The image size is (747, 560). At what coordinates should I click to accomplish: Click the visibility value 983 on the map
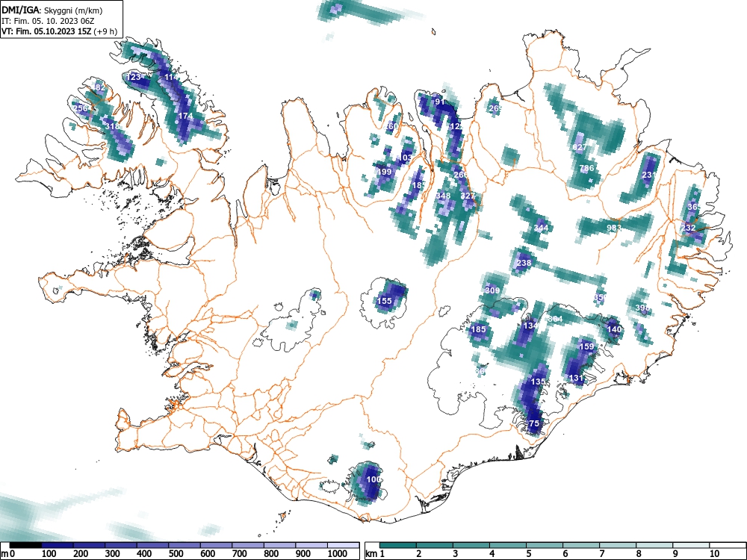[x=614, y=228]
